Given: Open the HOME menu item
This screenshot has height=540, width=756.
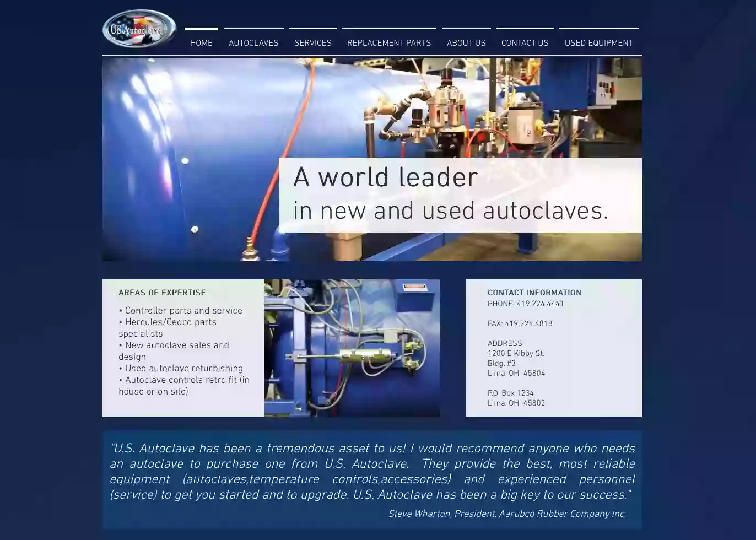Looking at the screenshot, I should click(x=201, y=42).
